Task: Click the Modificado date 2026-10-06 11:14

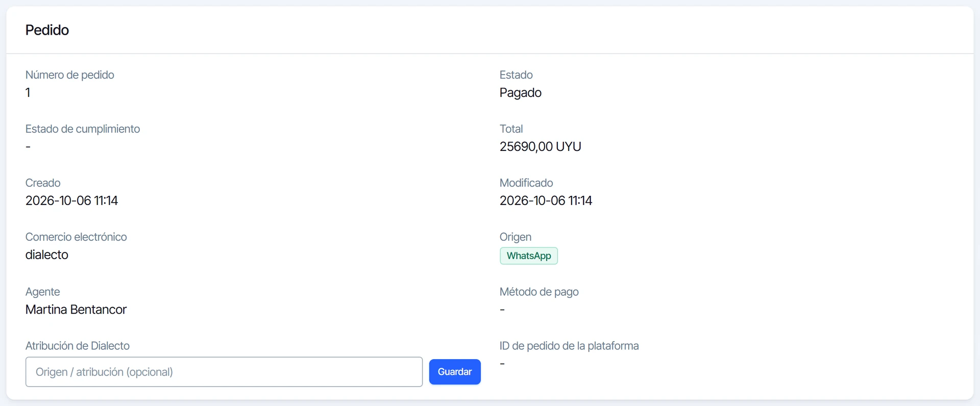Action: (546, 201)
